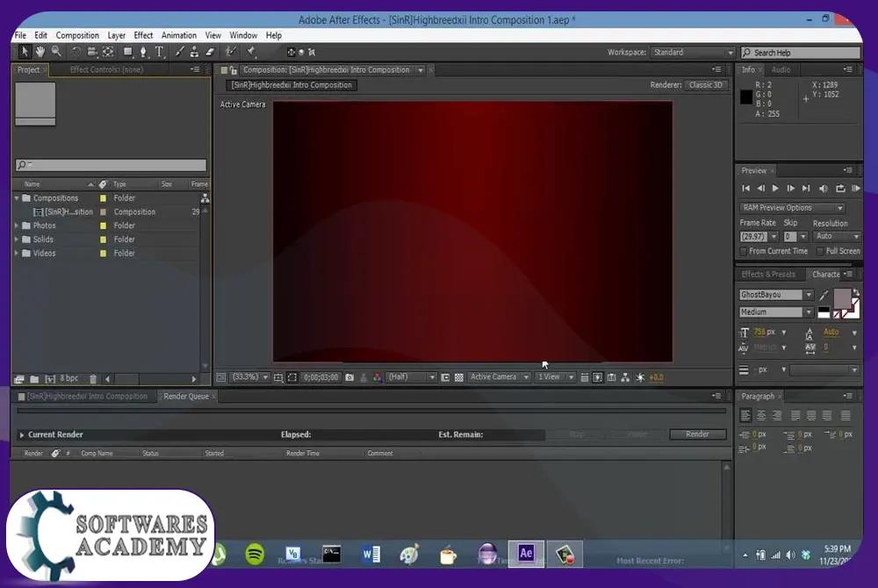Open the Workspace Standard dropdown
Viewport: 878px width, 588px height.
click(x=693, y=53)
